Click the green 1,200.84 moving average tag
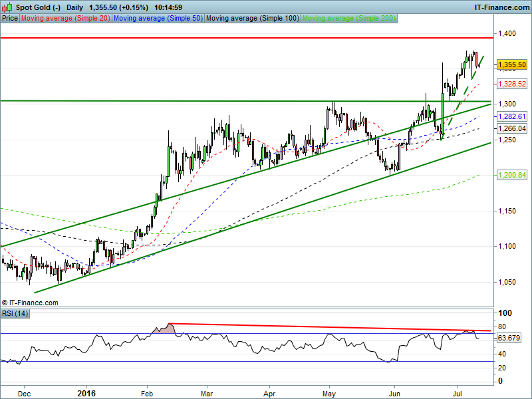Image resolution: width=532 pixels, height=399 pixels. click(x=511, y=175)
